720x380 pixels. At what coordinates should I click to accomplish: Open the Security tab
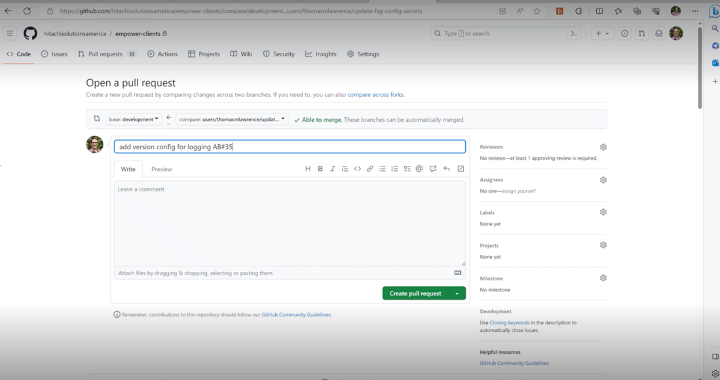279,54
